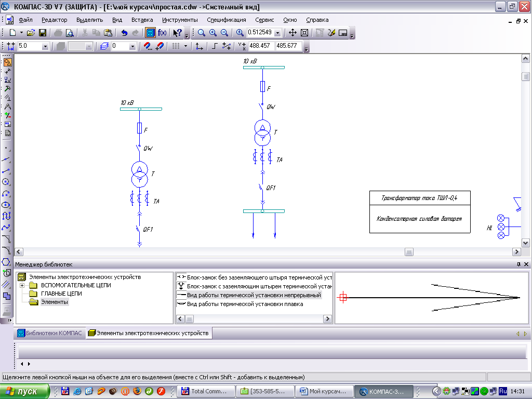Viewport: 532px width, 399px height.
Task: Select the ГЛАВНЫЕ ЦЕПИ folder
Action: tap(61, 294)
